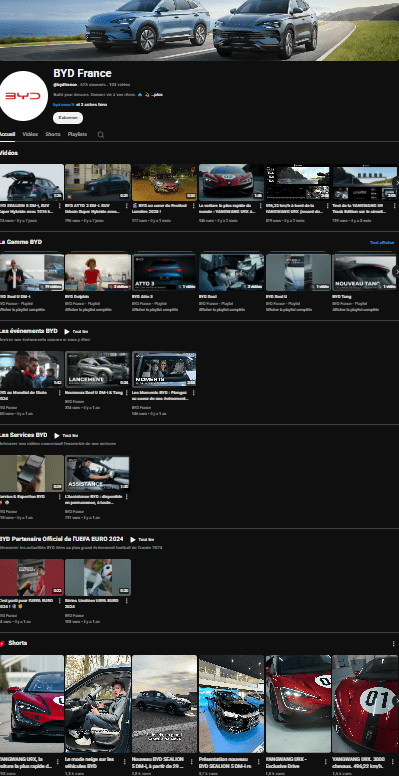Open the Festival Lumière 2025 video thumbnail
399x776 pixels.
click(165, 183)
